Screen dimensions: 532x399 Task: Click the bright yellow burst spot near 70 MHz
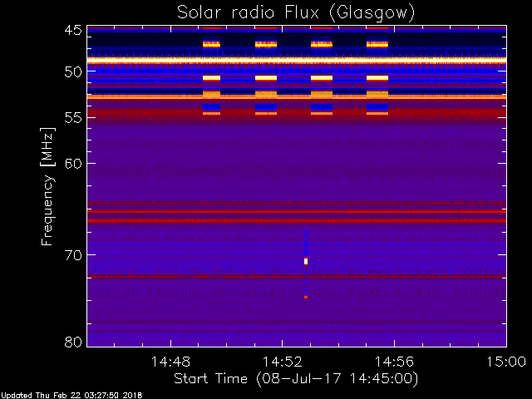tap(306, 261)
